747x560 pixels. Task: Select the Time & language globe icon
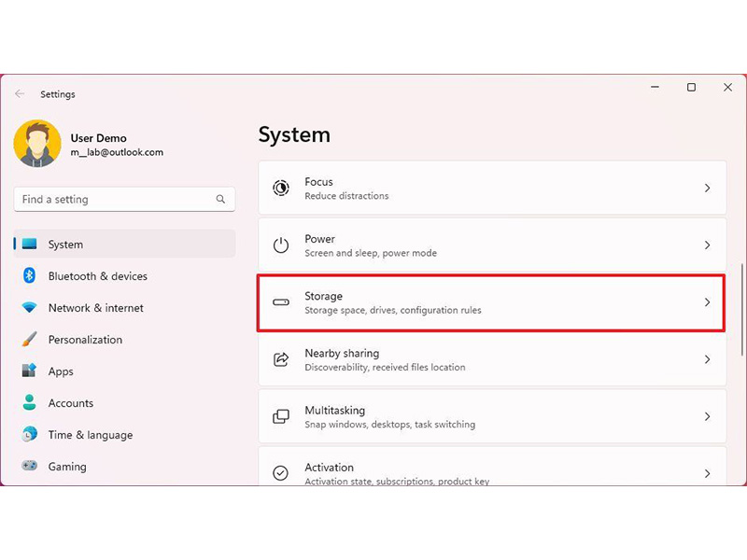(30, 434)
